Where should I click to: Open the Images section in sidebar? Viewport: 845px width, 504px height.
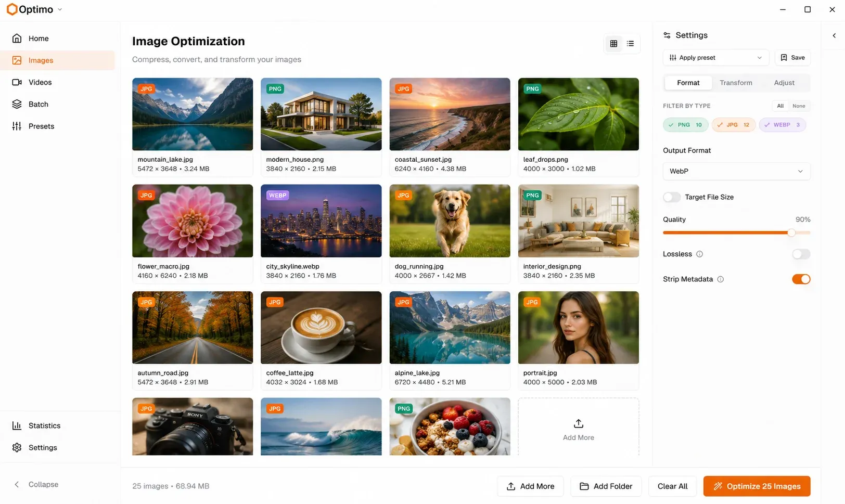(57, 60)
